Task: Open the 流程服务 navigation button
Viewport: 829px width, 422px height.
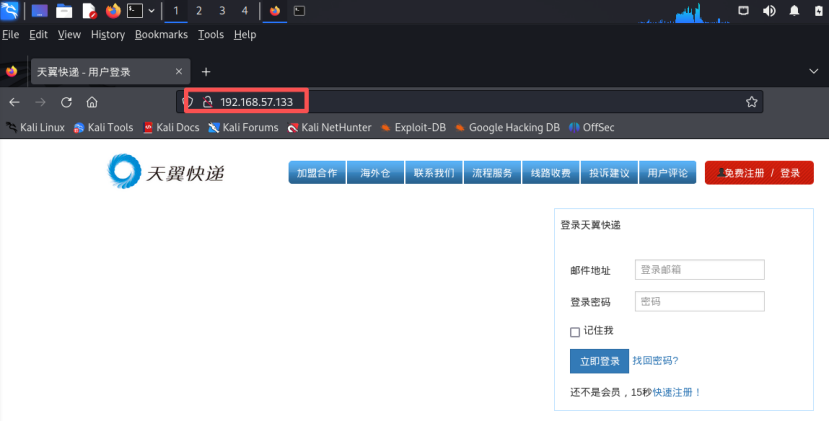Action: [x=492, y=173]
